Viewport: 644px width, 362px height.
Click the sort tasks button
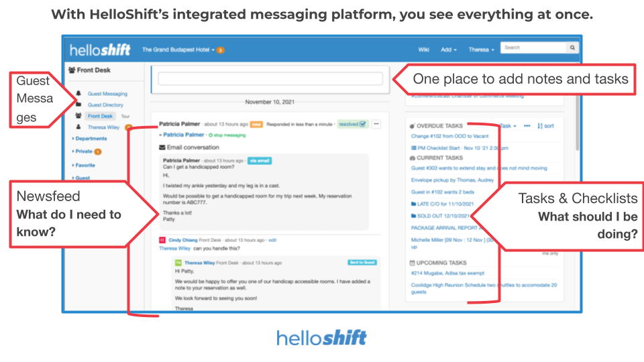pos(545,126)
